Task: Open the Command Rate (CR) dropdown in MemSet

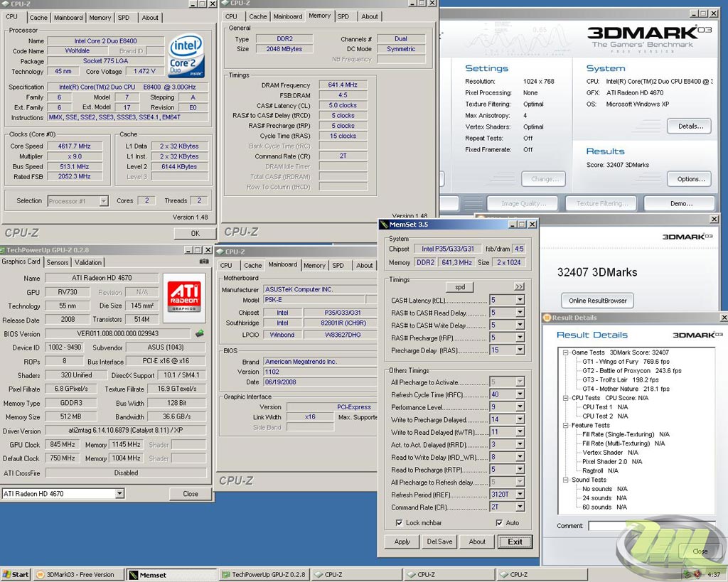Action: [x=520, y=507]
